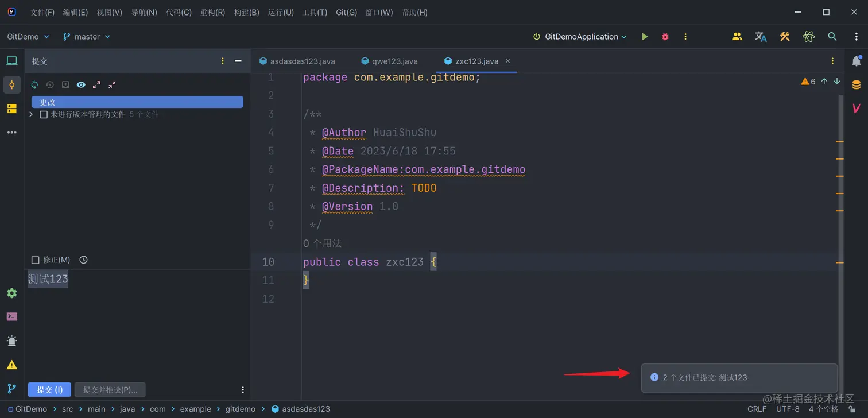Close the zxc123.java tab

coord(507,61)
